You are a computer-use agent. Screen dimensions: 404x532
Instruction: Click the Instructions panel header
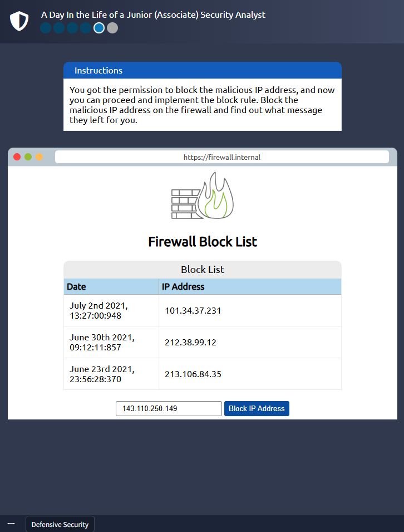203,70
